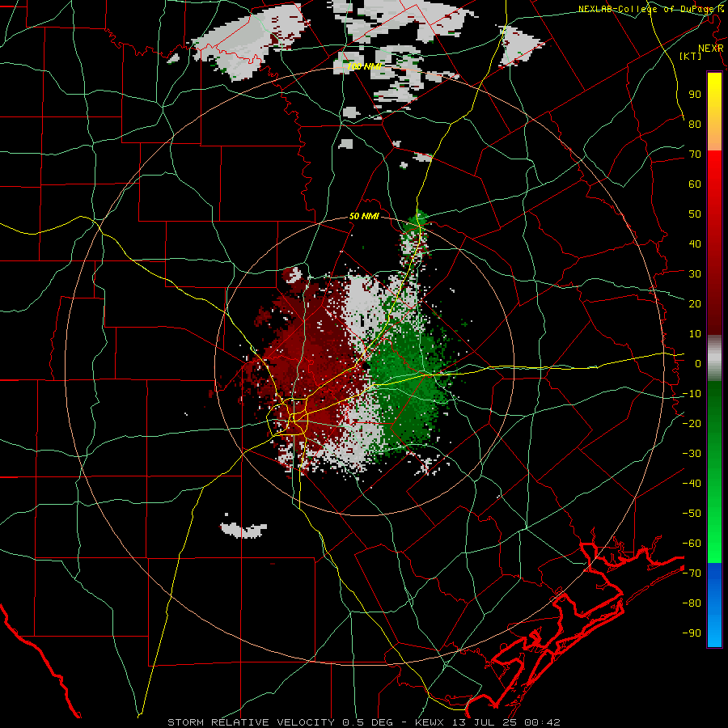
Task: Click the -20 value on velocity scale
Action: (x=692, y=424)
